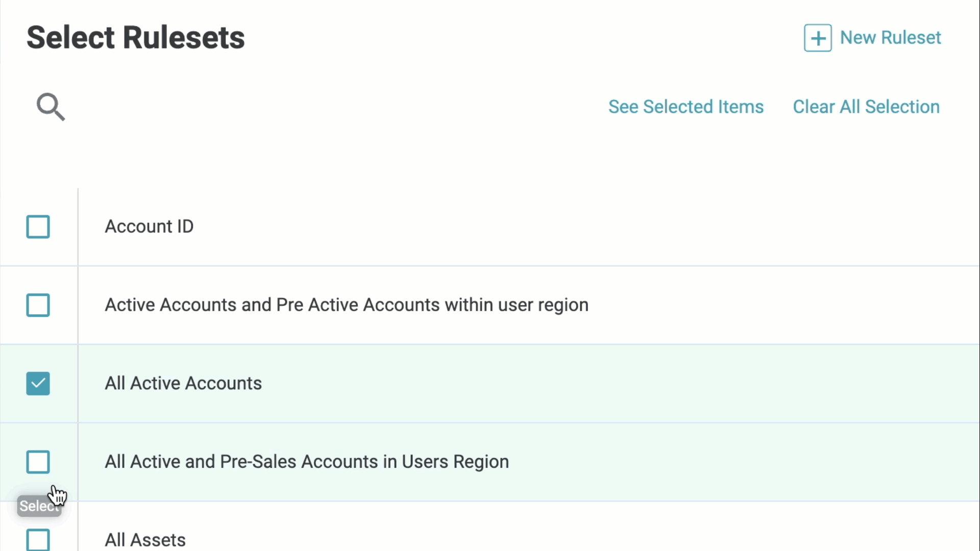
Task: Click the Account ID ruleset name
Action: [149, 227]
